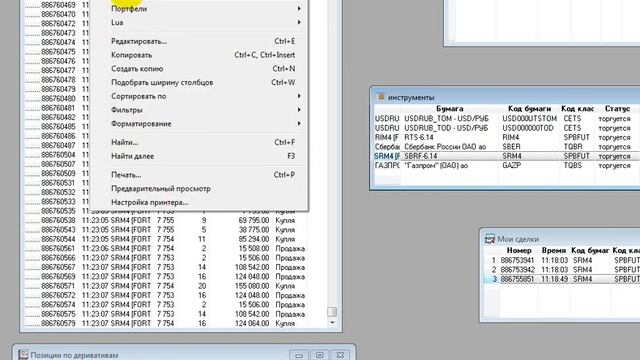Sort by the Бумага column header
This screenshot has height=360, width=640.
click(449, 109)
